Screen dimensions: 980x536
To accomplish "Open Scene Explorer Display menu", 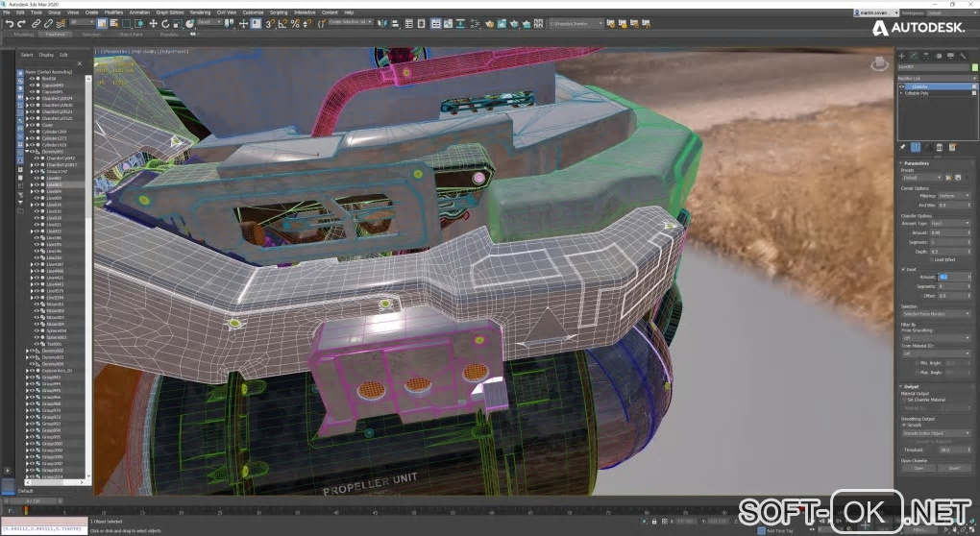I will [x=46, y=55].
